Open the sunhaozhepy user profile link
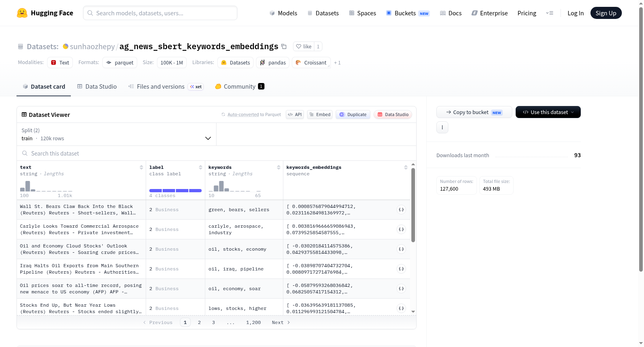This screenshot has height=347, width=644. tap(92, 46)
